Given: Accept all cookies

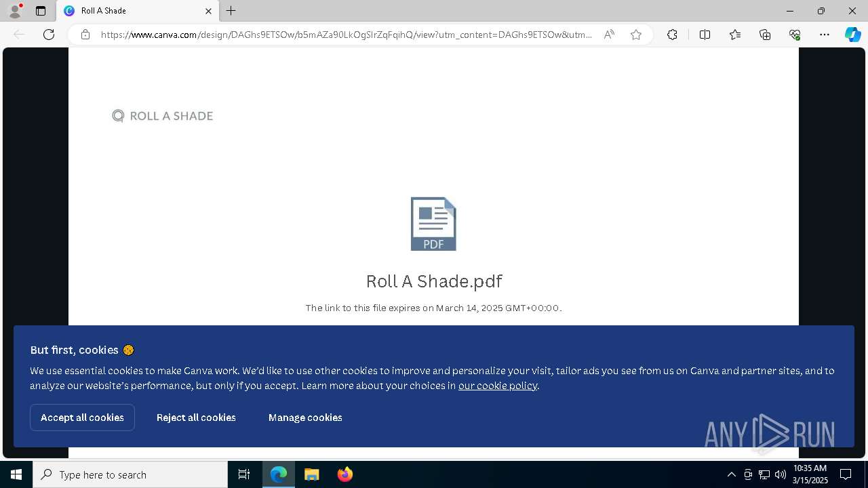Looking at the screenshot, I should pyautogui.click(x=82, y=418).
